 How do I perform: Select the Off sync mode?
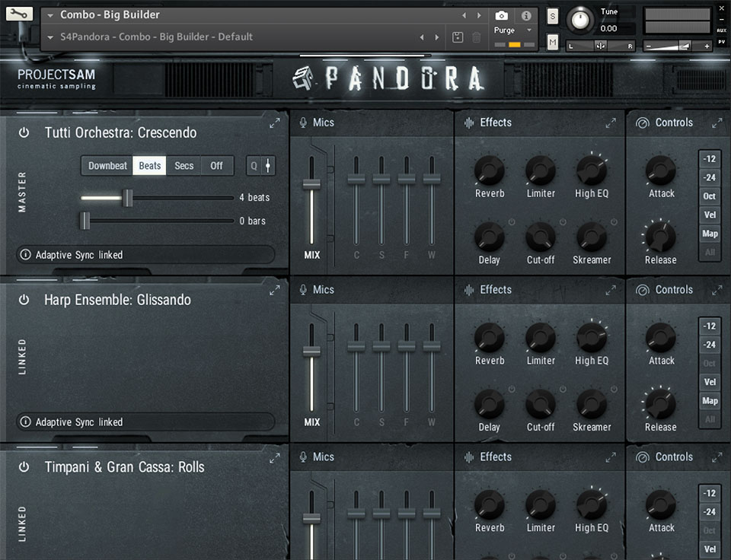pyautogui.click(x=216, y=166)
